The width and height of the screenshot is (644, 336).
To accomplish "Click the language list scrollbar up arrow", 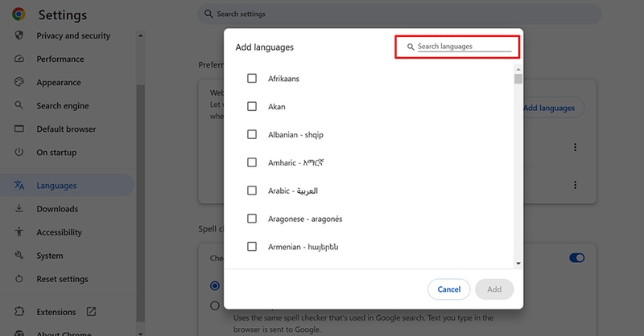I will point(518,69).
